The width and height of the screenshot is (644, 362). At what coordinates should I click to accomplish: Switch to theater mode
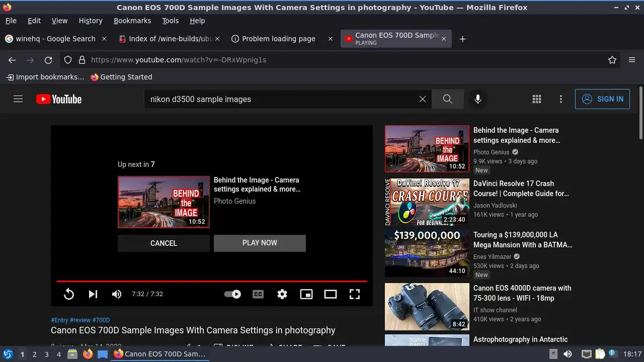tap(331, 294)
